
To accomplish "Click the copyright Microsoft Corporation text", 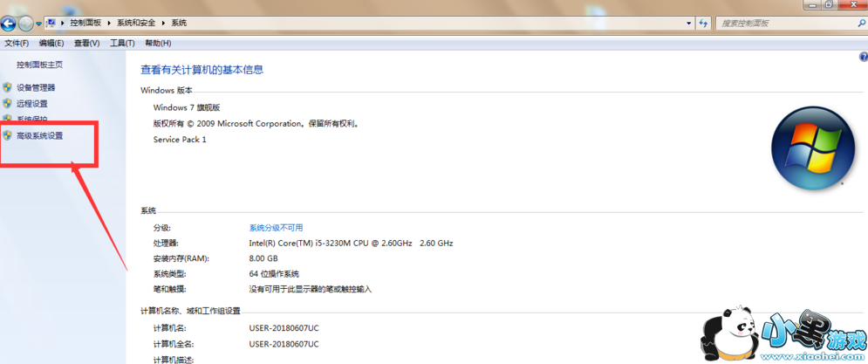I will click(x=256, y=124).
